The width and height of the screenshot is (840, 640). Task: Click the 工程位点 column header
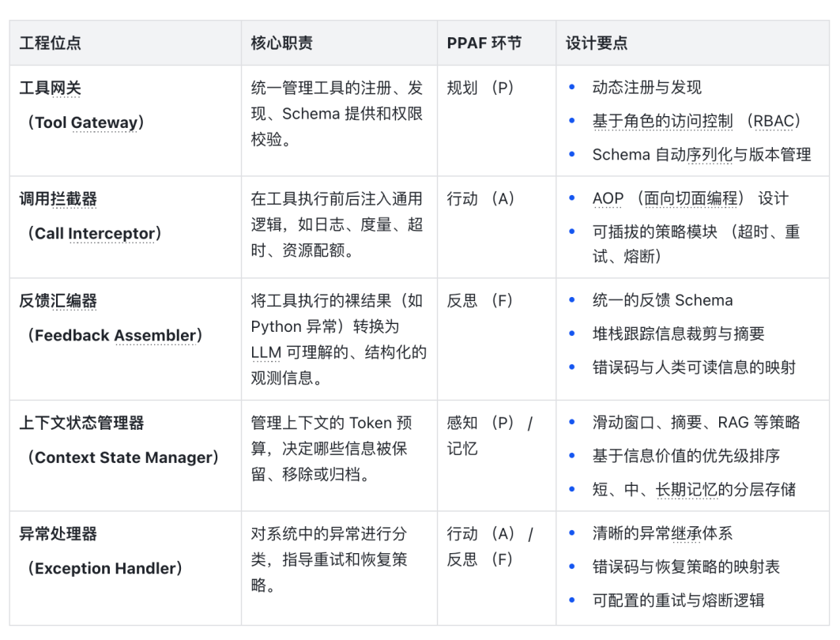coord(50,43)
